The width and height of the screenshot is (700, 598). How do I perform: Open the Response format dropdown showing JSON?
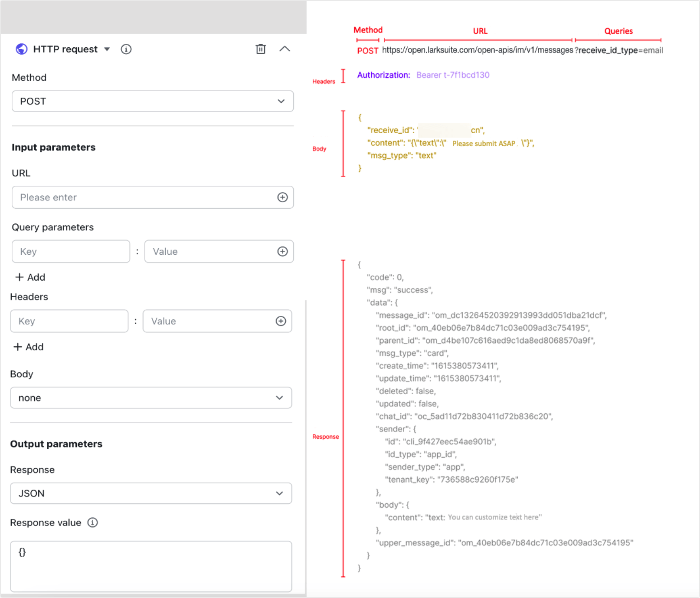(x=150, y=493)
